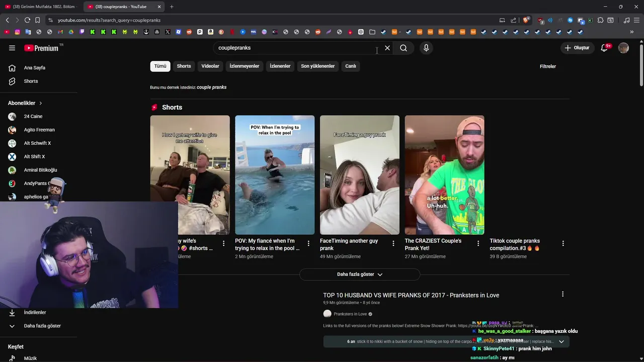644x362 pixels.
Task: Open more options for Tiktok couple pranks compilation
Action: pyautogui.click(x=562, y=243)
